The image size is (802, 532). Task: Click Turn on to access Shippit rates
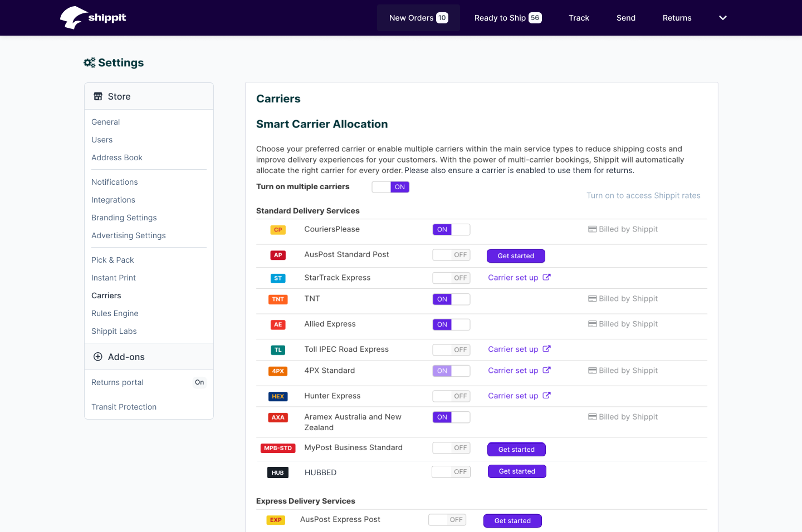coord(643,196)
